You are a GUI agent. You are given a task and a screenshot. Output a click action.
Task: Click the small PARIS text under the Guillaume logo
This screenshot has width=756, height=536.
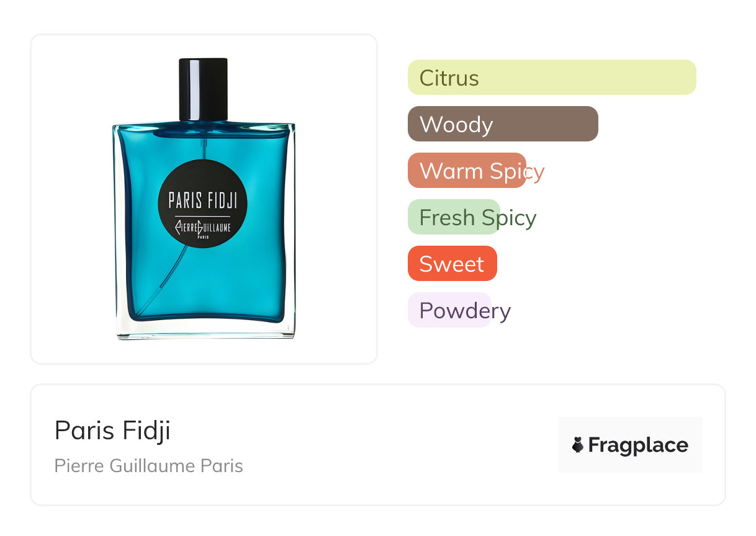(x=203, y=236)
